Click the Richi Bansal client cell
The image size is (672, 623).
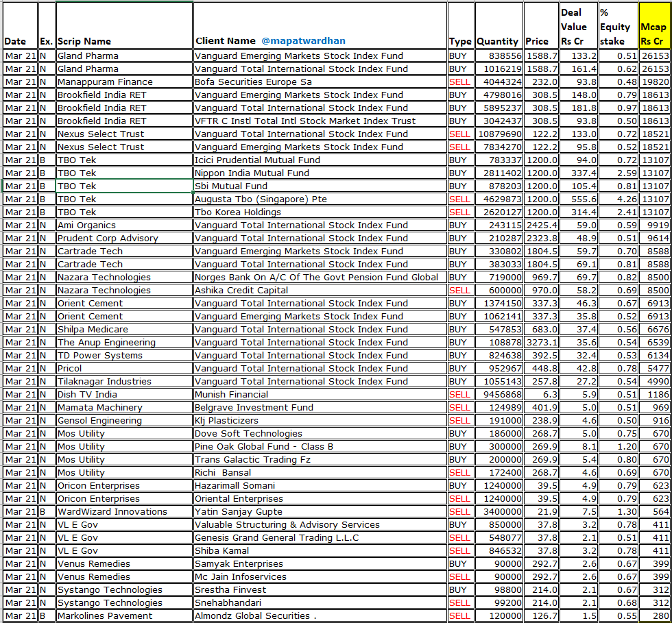coord(320,473)
